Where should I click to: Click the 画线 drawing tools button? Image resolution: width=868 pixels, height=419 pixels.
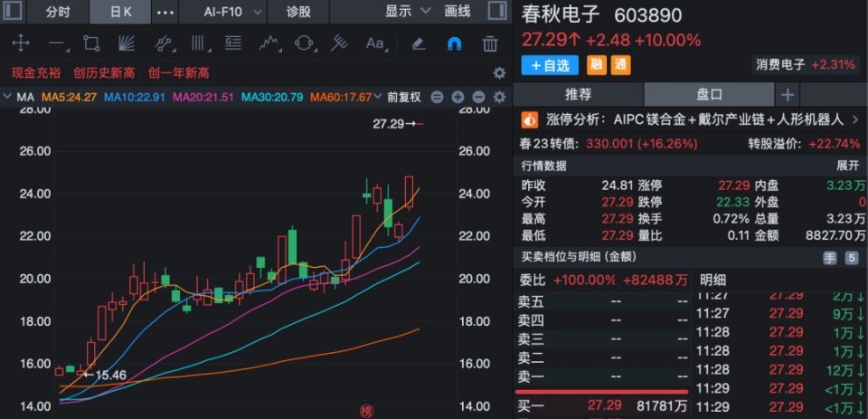458,11
